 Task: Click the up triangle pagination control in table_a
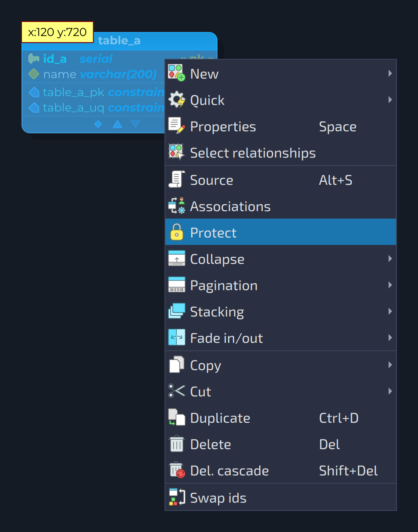pos(117,124)
